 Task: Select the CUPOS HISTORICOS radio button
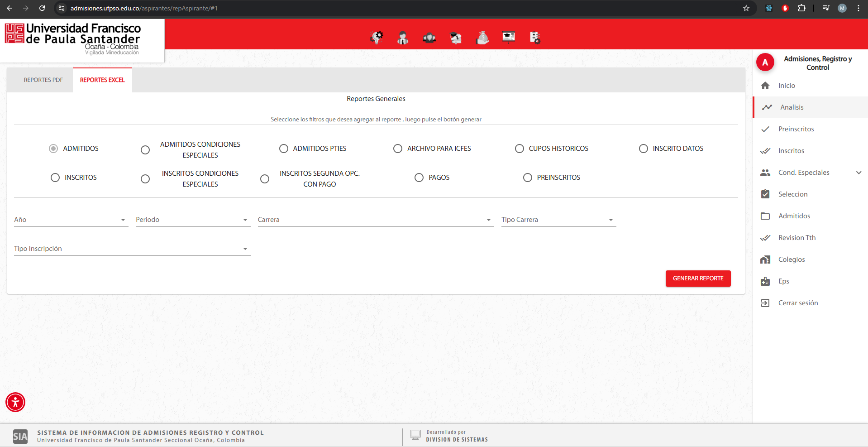coord(520,149)
